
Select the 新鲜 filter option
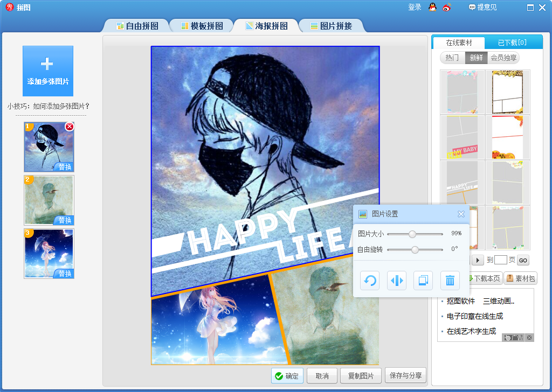click(476, 58)
